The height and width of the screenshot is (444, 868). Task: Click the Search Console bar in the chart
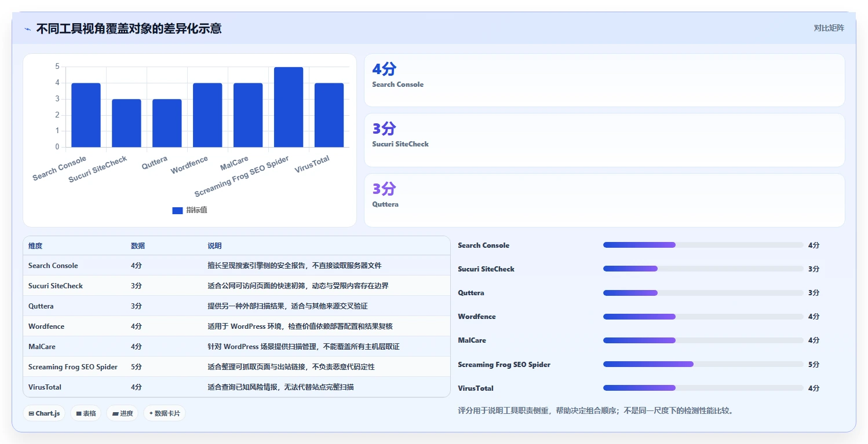click(86, 115)
